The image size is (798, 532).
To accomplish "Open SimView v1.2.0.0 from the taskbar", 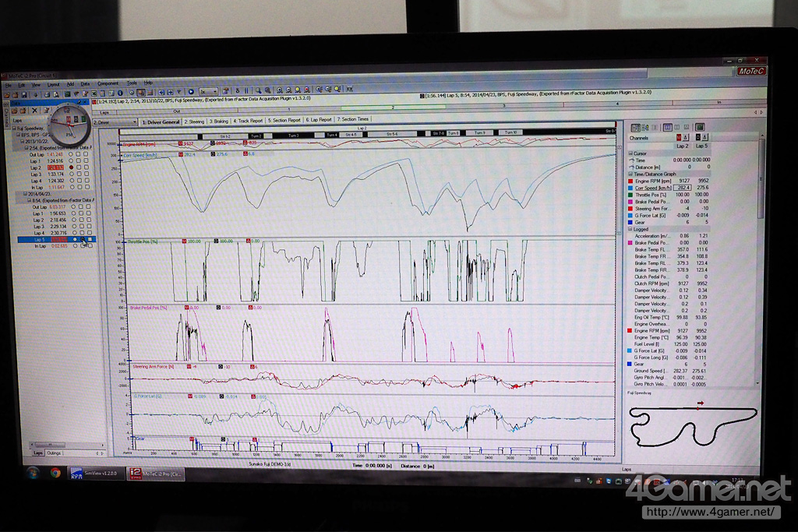I will (x=94, y=473).
